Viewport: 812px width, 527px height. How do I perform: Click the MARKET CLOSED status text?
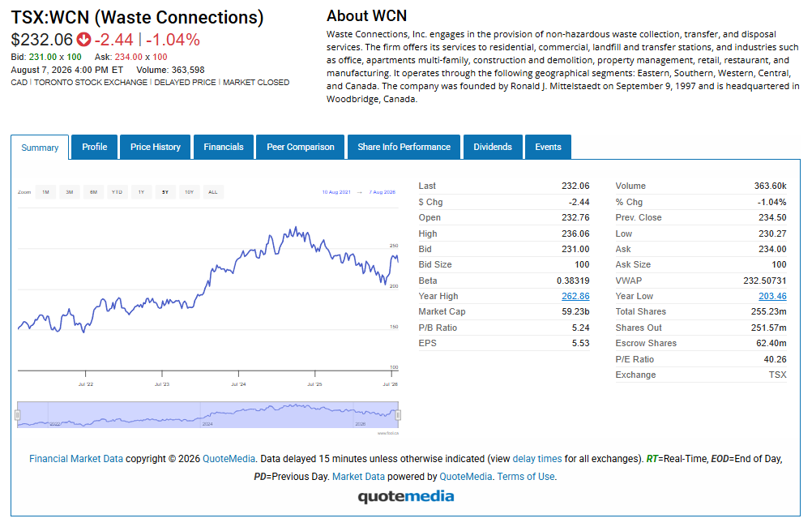point(256,83)
